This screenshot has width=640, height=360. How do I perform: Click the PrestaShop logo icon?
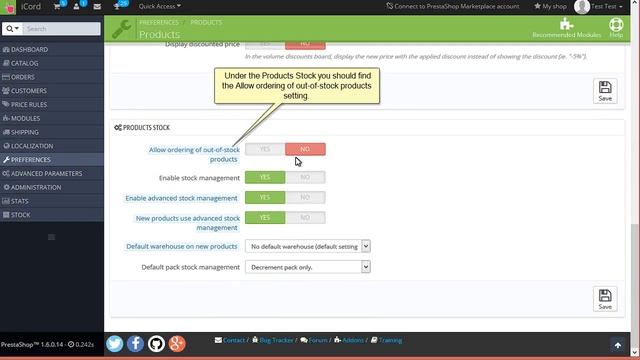[x=8, y=7]
